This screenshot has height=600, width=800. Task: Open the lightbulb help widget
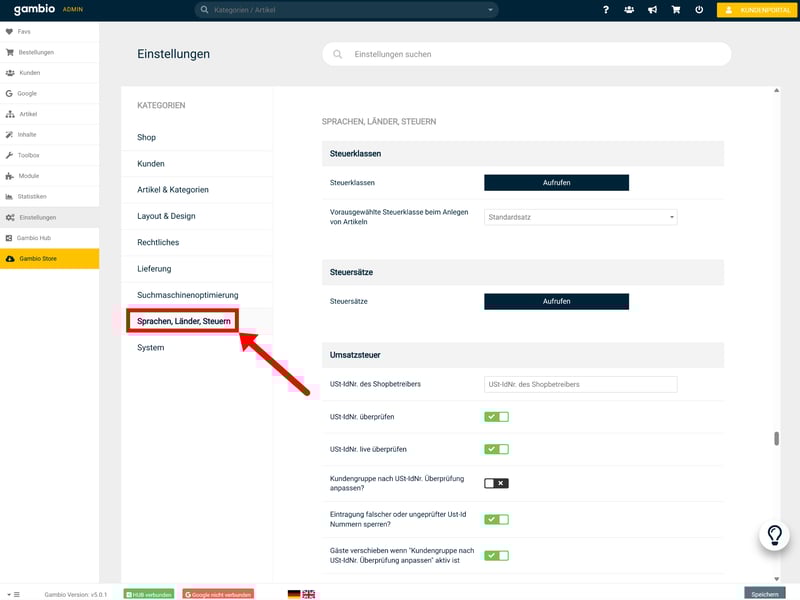pyautogui.click(x=774, y=536)
